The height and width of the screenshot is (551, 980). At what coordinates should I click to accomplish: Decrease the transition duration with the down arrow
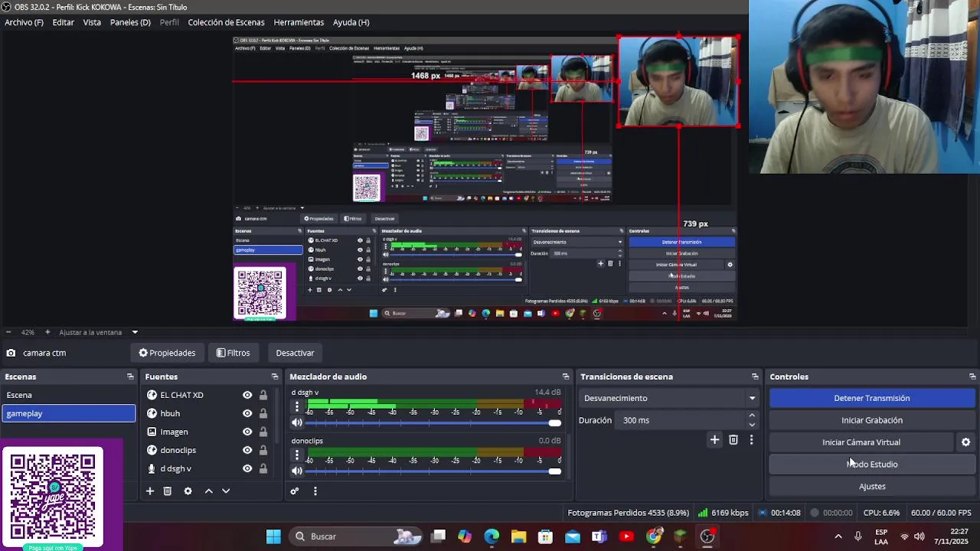[752, 425]
